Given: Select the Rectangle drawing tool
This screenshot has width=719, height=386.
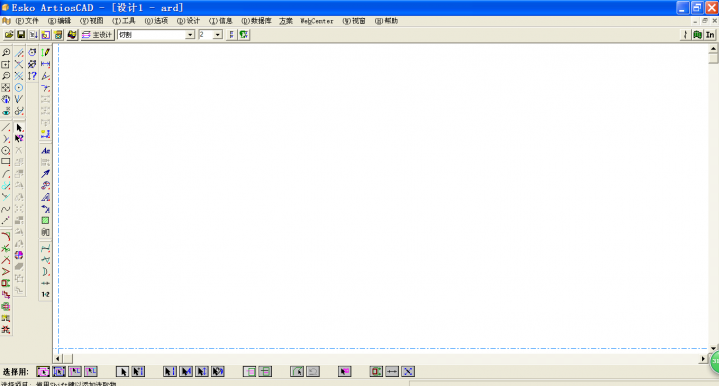Looking at the screenshot, I should click(6, 161).
